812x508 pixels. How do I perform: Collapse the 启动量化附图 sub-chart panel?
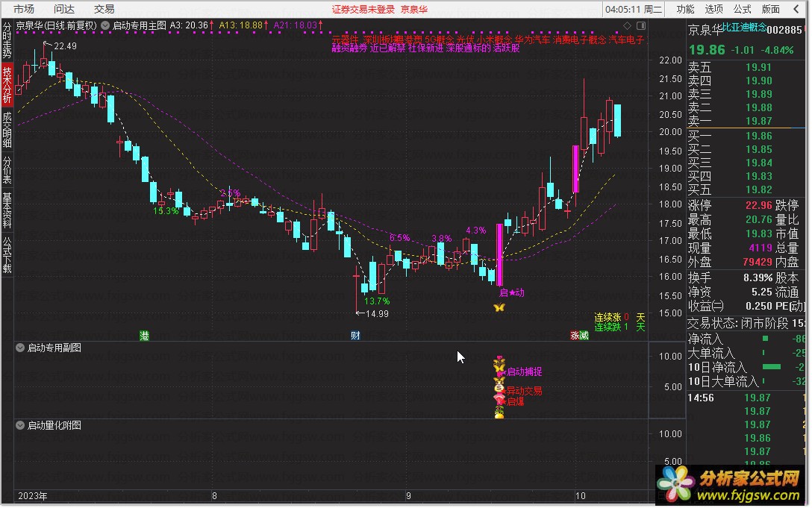click(20, 426)
